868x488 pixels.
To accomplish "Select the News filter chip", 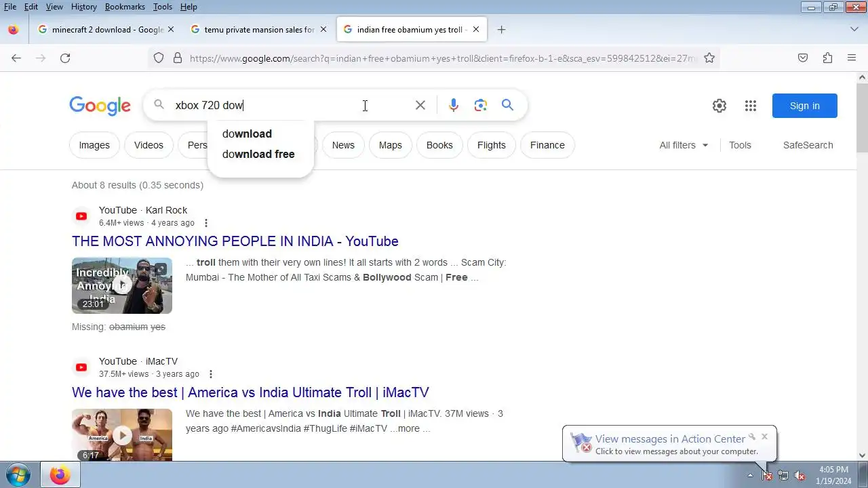I will click(x=343, y=145).
